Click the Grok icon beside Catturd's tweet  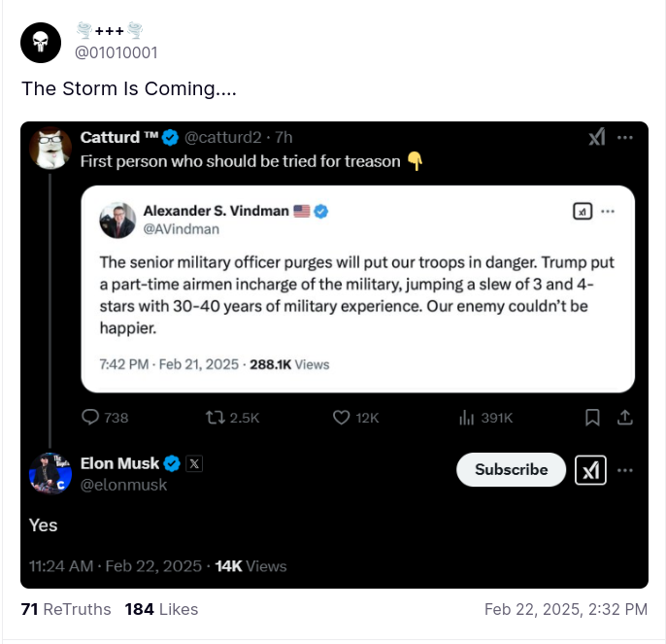597,137
